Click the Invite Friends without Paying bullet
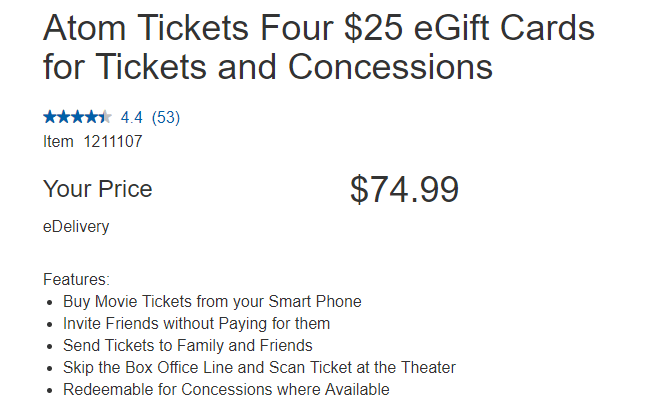 pos(196,323)
